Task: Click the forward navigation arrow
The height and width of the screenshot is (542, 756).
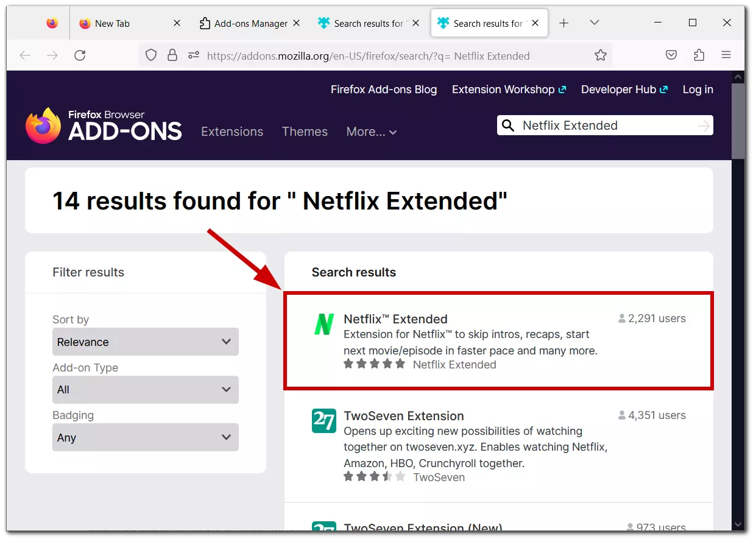Action: tap(53, 55)
